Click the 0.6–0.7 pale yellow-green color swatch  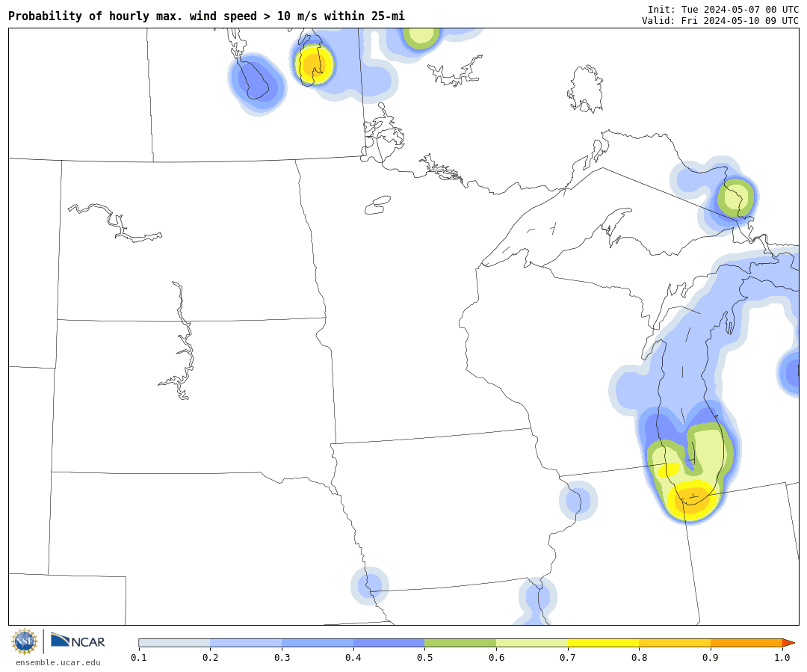(532, 643)
